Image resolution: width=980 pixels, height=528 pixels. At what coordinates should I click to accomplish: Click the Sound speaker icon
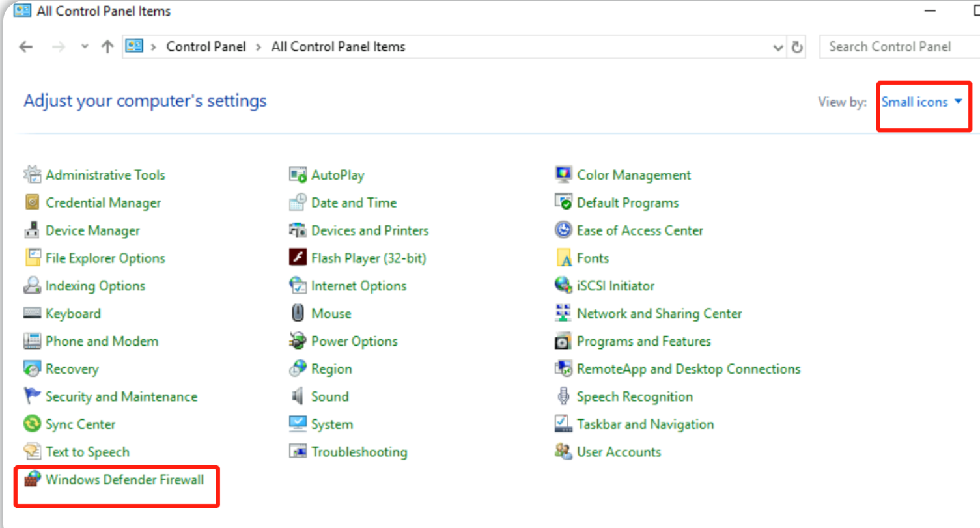(x=298, y=396)
